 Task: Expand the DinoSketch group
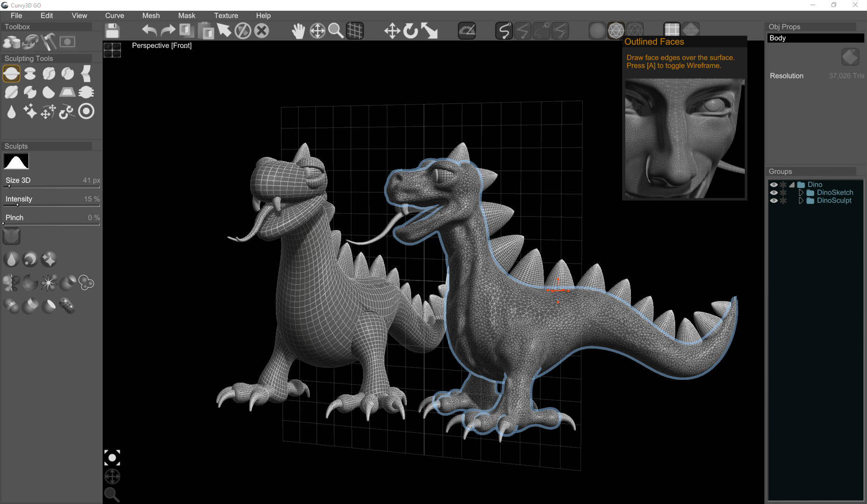point(801,193)
